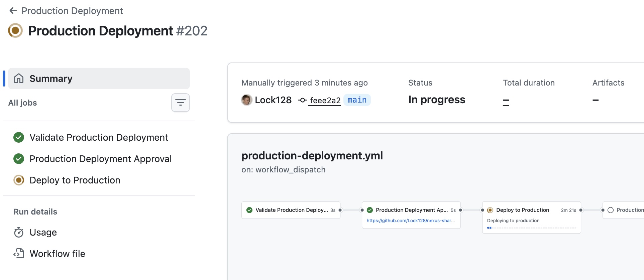Click the Deploy to Production progress bar
The height and width of the screenshot is (280, 644).
coord(531,228)
